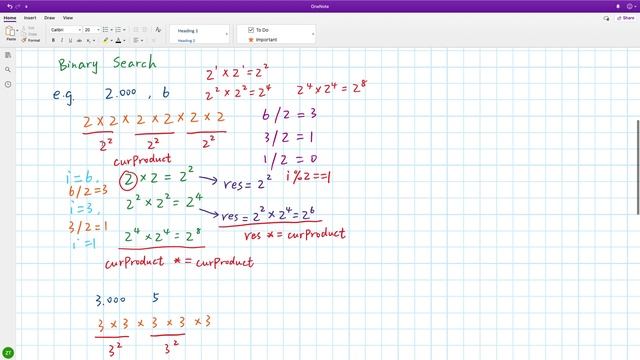
Task: Expand the styles gallery arrow
Action: 227,34
